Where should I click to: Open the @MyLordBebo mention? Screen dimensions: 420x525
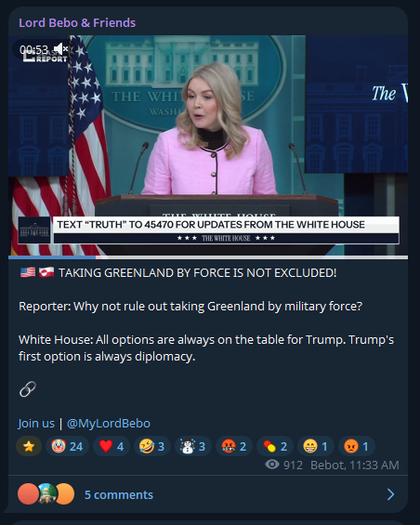[x=109, y=423]
